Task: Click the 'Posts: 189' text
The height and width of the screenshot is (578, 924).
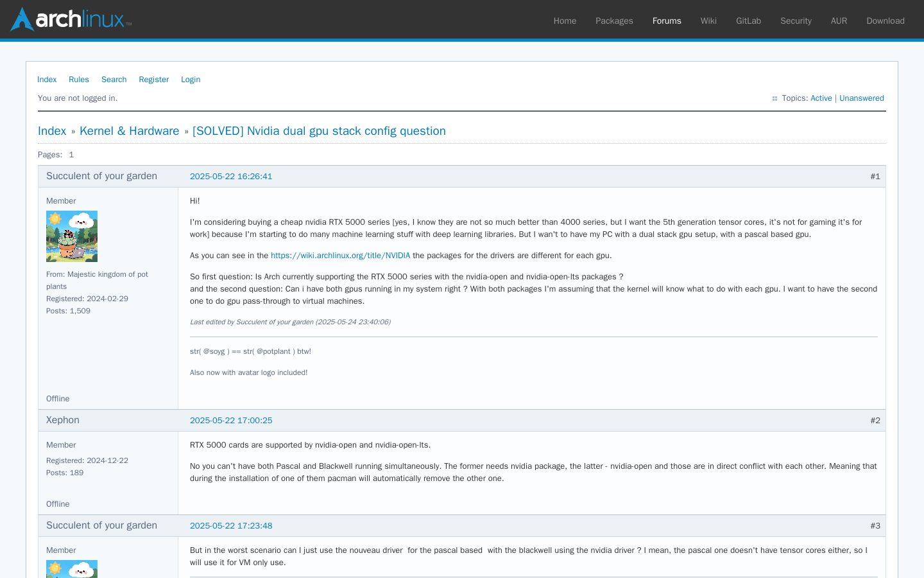Action: (65, 473)
